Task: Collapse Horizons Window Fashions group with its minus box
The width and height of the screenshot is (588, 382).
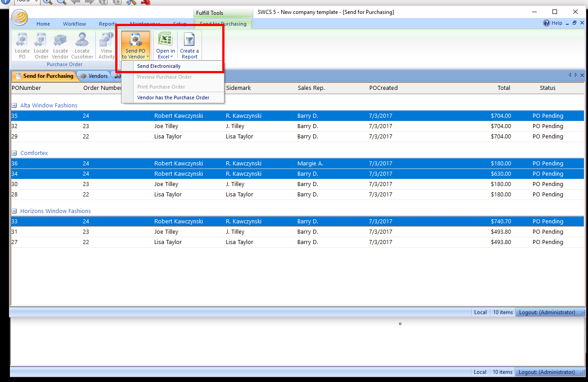Action: click(14, 211)
